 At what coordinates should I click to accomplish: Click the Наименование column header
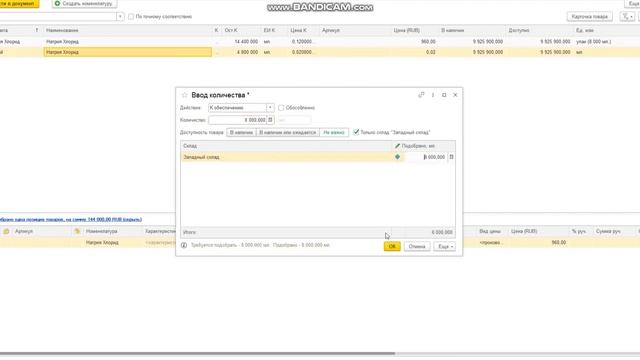pos(128,31)
